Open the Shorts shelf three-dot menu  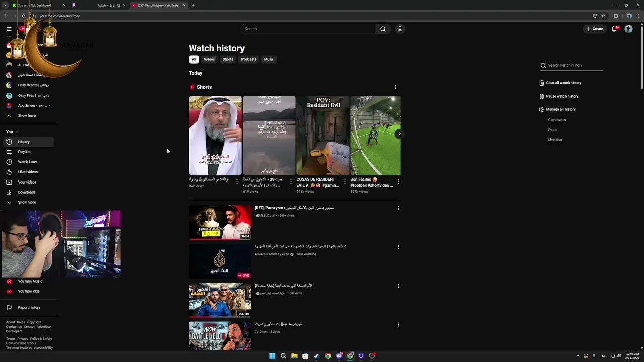click(x=395, y=87)
